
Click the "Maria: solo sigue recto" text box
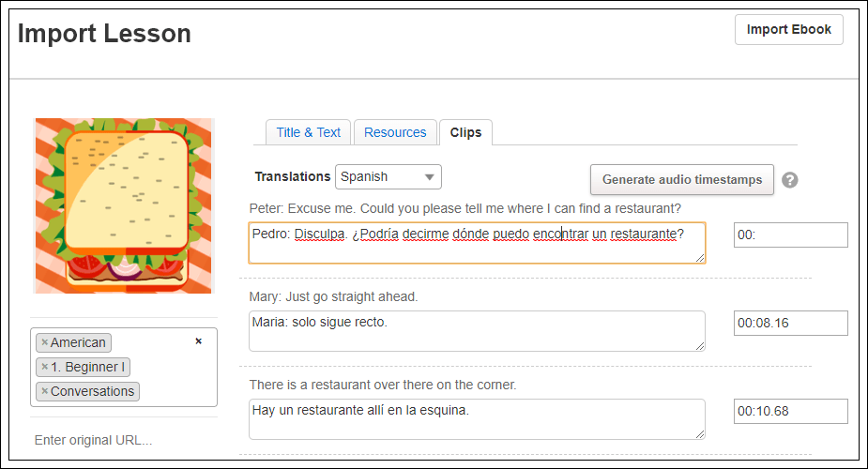point(477,331)
